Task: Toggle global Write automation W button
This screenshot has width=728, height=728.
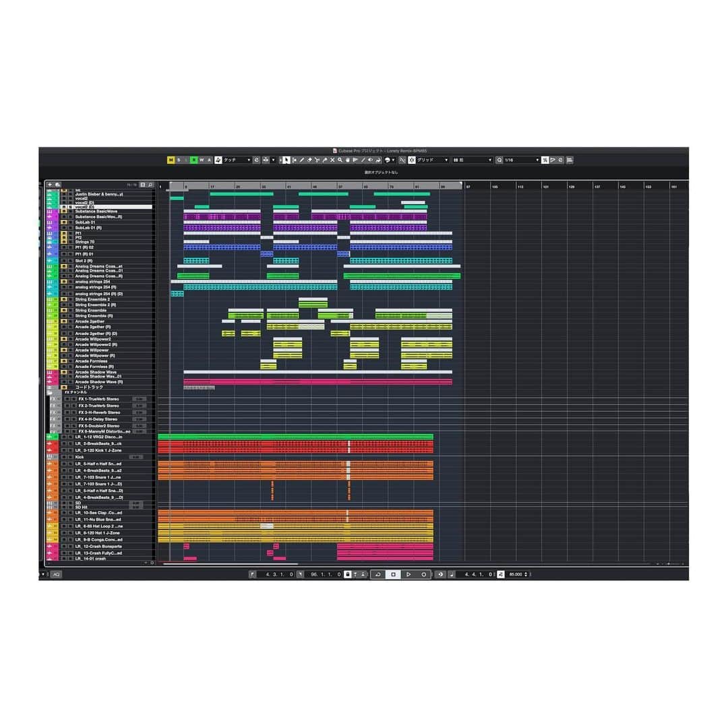Action: pos(202,160)
